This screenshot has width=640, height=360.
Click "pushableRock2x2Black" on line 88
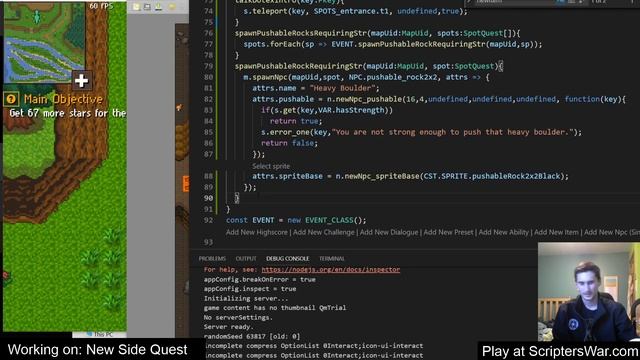click(x=516, y=176)
